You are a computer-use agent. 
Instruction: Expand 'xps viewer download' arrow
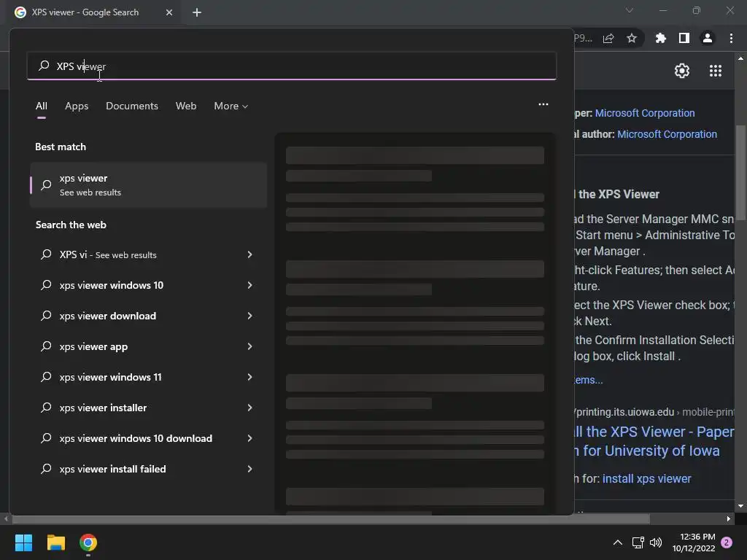(249, 316)
